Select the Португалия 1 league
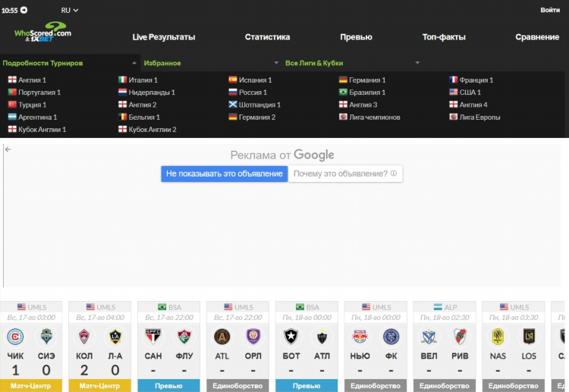The width and height of the screenshot is (569, 392). [x=34, y=92]
